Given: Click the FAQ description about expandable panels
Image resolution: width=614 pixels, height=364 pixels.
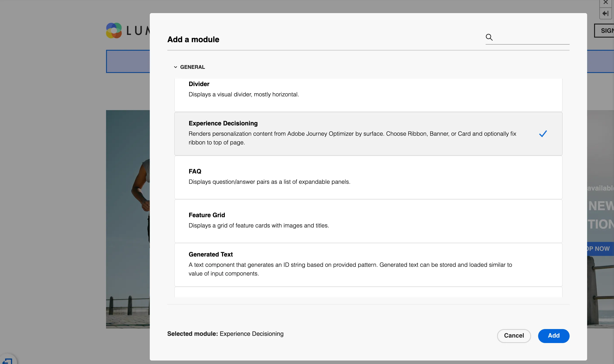Looking at the screenshot, I should click(269, 182).
